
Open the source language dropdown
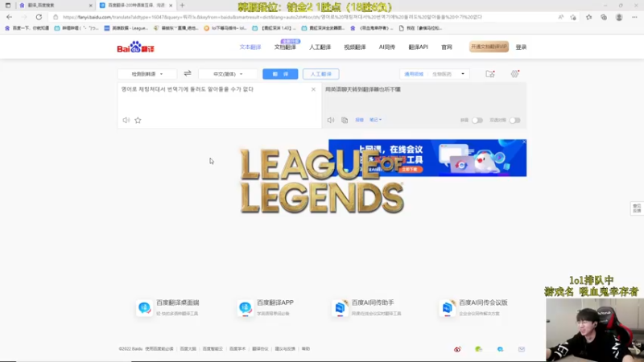coord(147,74)
